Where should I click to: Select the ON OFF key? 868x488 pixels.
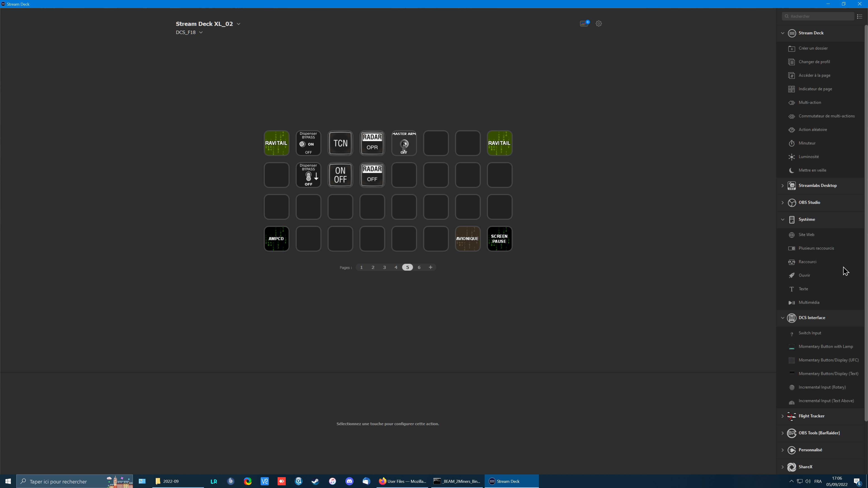pos(340,175)
